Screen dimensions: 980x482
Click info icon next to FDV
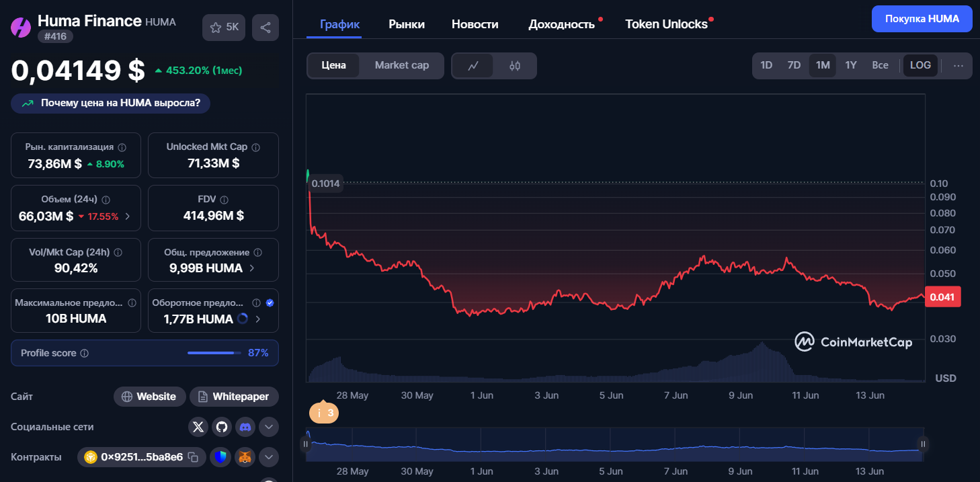click(x=224, y=200)
